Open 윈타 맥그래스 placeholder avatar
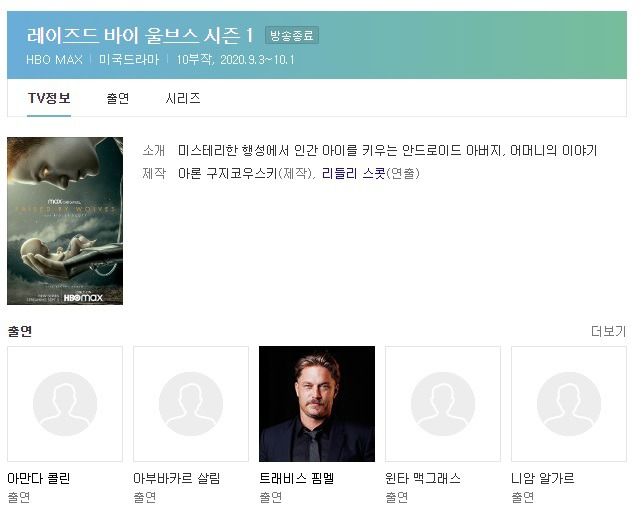Image resolution: width=641 pixels, height=520 pixels. coord(443,404)
